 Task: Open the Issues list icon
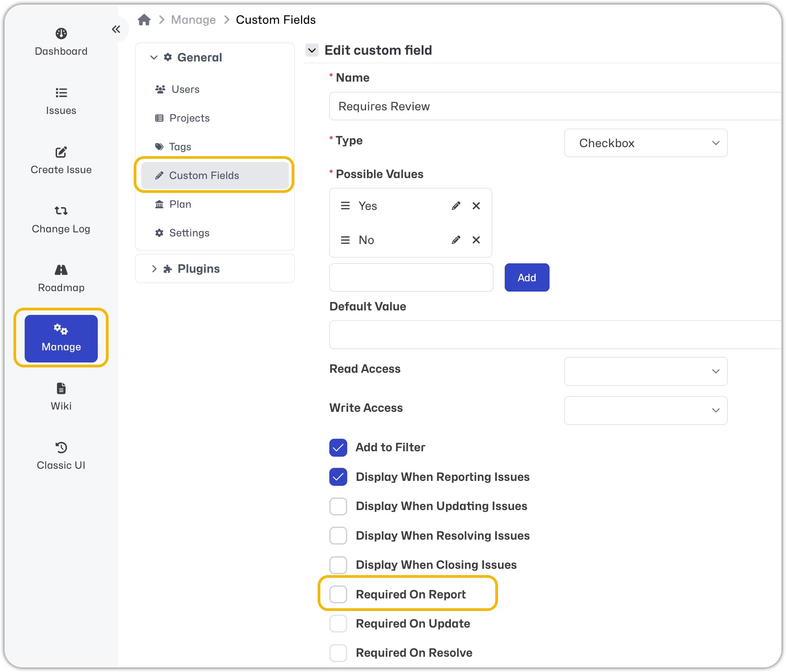point(61,93)
